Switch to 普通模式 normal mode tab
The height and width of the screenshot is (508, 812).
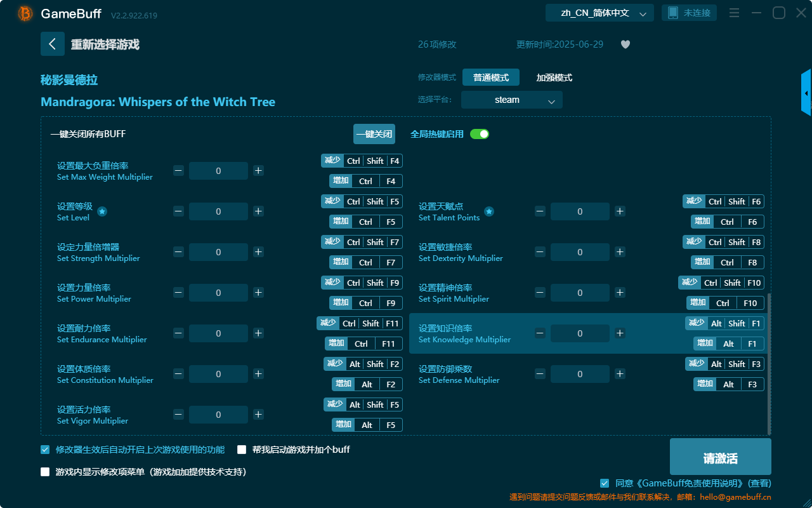[x=491, y=77]
